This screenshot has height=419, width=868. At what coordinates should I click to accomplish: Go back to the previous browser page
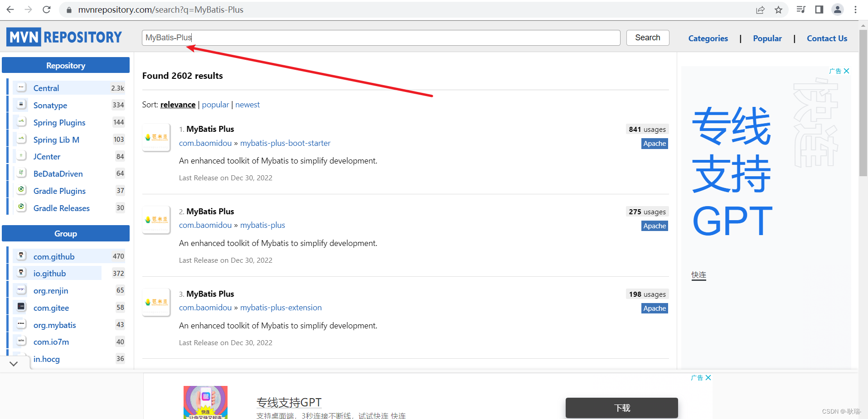pyautogui.click(x=10, y=10)
